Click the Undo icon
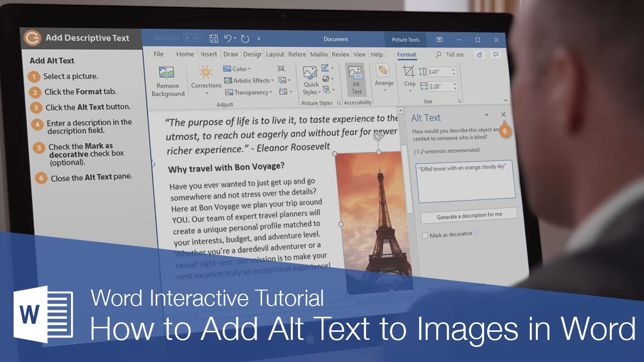This screenshot has height=362, width=644. click(228, 39)
